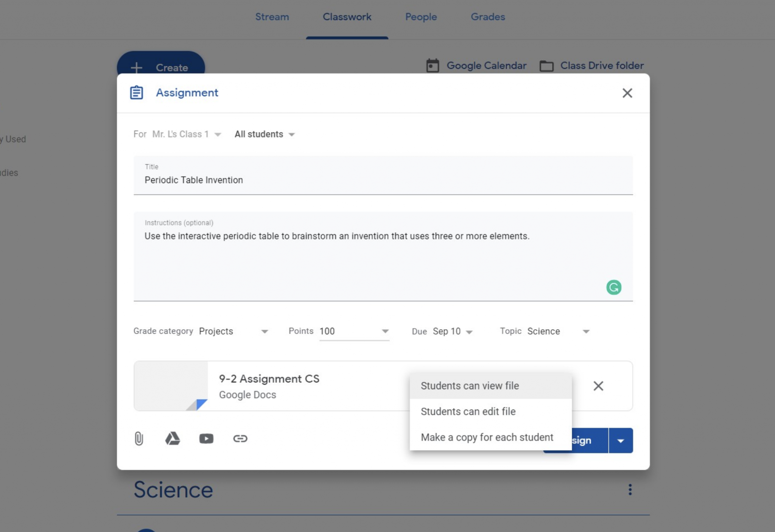
Task: Select 'Students can view file' option
Action: (x=469, y=385)
